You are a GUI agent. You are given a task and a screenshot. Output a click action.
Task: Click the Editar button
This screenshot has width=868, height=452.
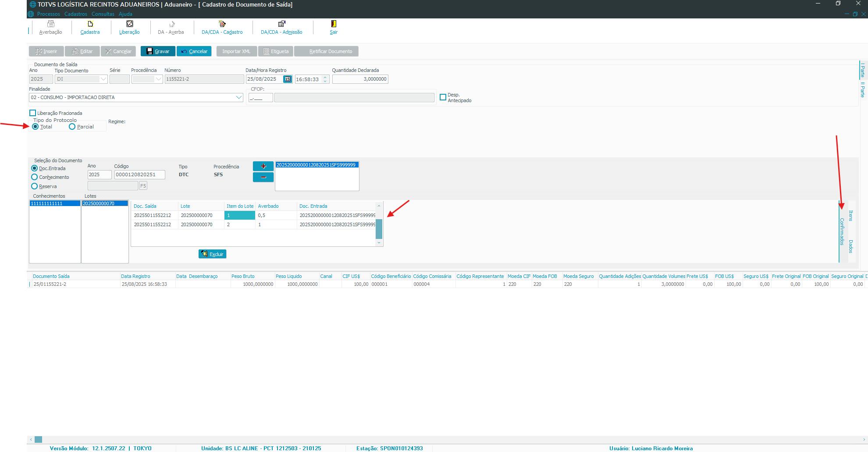point(82,51)
